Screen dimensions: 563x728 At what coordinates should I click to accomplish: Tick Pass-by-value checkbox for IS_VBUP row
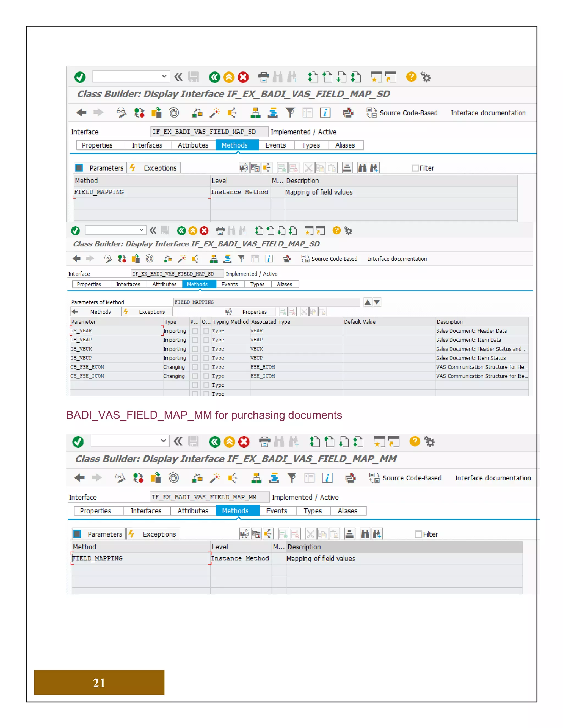[195, 358]
